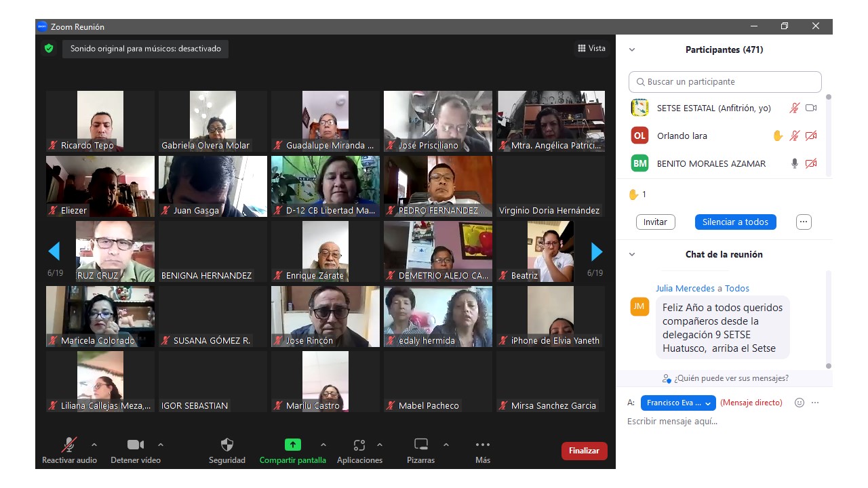Screen dimensions: 868x488
Task: Click the green encryption shield icon
Action: [x=49, y=49]
